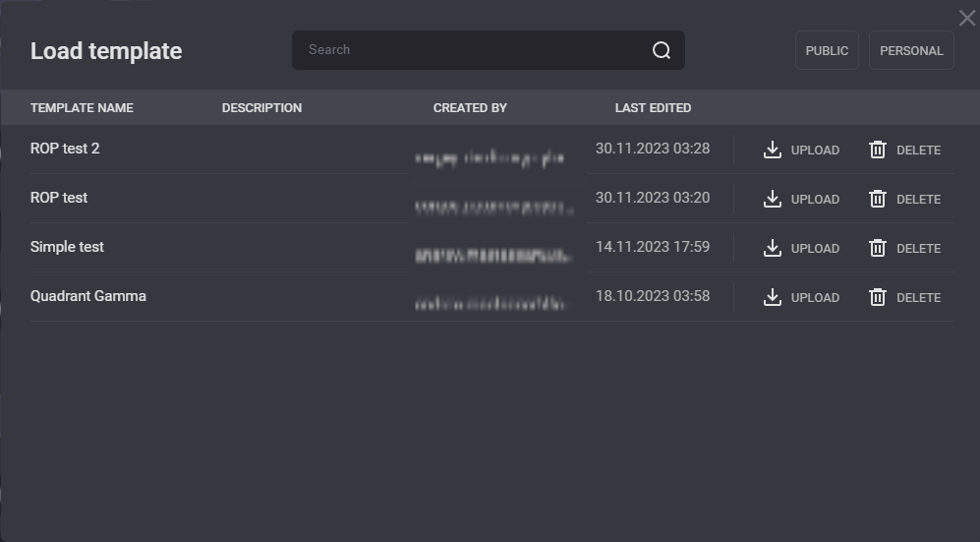Click the trash icon for ROP test
The image size is (980, 542).
click(878, 199)
